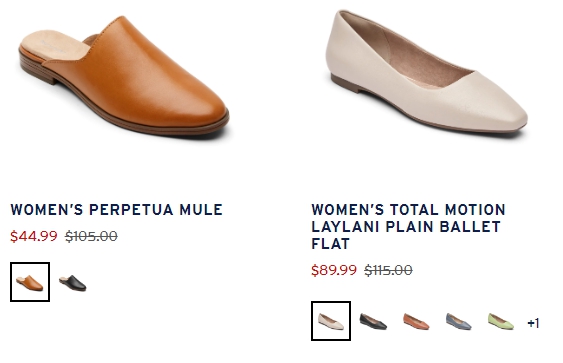Image resolution: width=563 pixels, height=363 pixels.
Task: Click the word FLAT in ballet flat title
Action: (330, 244)
